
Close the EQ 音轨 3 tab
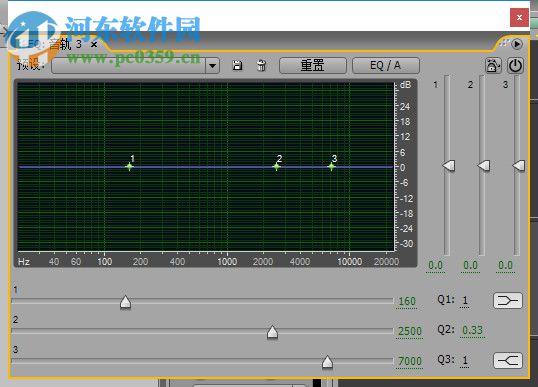[x=94, y=44]
